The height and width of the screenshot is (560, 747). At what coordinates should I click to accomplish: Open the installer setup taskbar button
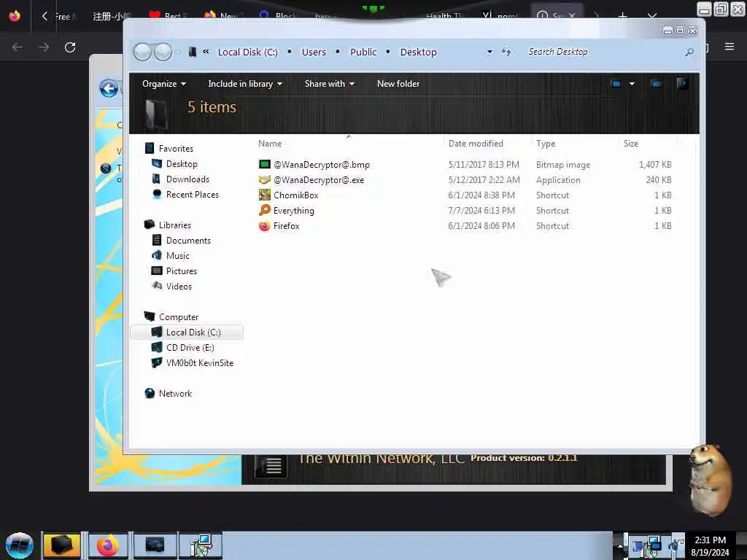pyautogui.click(x=201, y=545)
